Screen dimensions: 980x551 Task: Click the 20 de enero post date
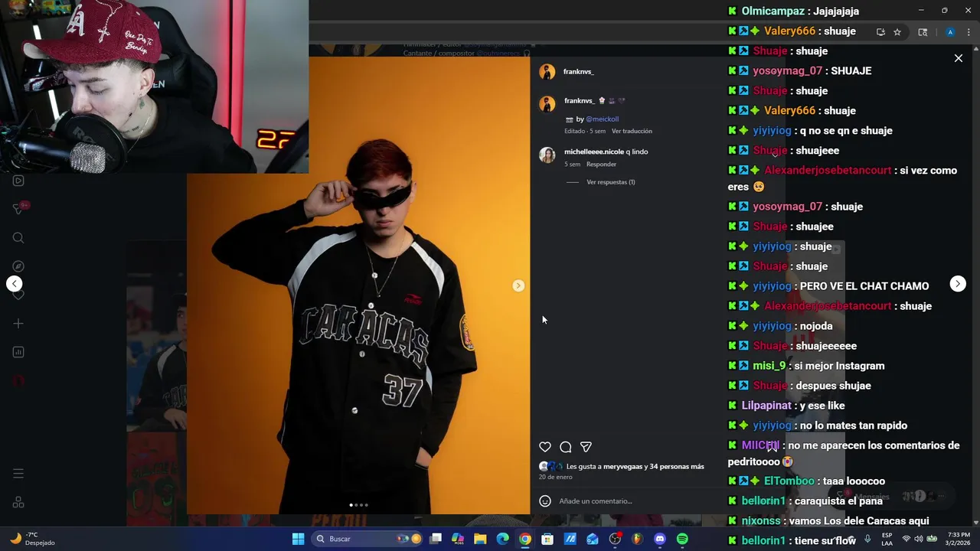tap(555, 477)
